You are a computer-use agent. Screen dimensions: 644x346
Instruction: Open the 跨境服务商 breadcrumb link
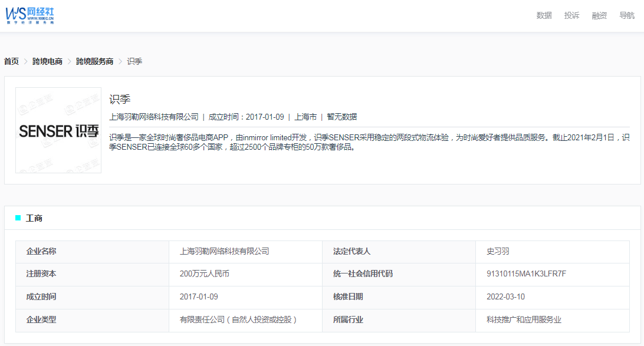point(94,61)
